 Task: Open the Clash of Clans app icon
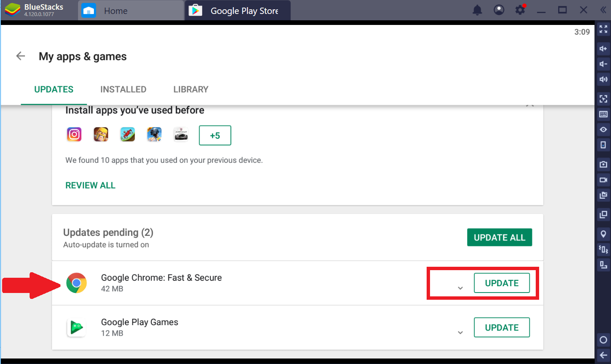tap(101, 134)
